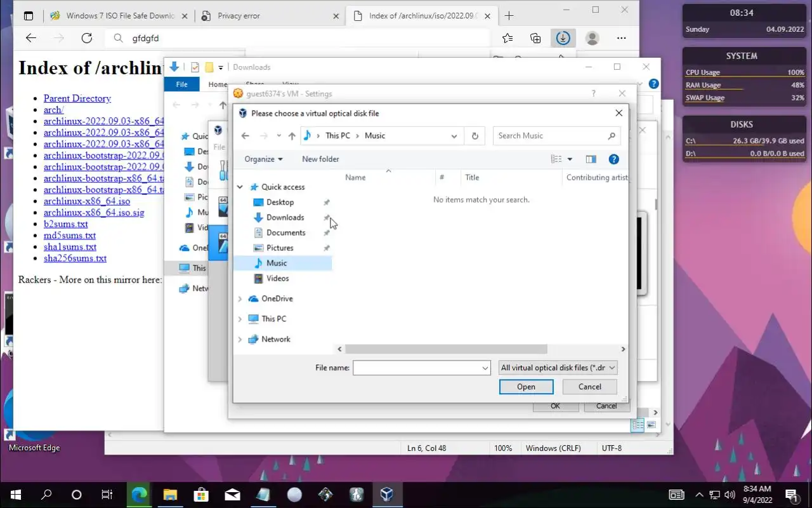Viewport: 812px width, 508px height.
Task: Click volume icon in system tray
Action: coord(728,495)
